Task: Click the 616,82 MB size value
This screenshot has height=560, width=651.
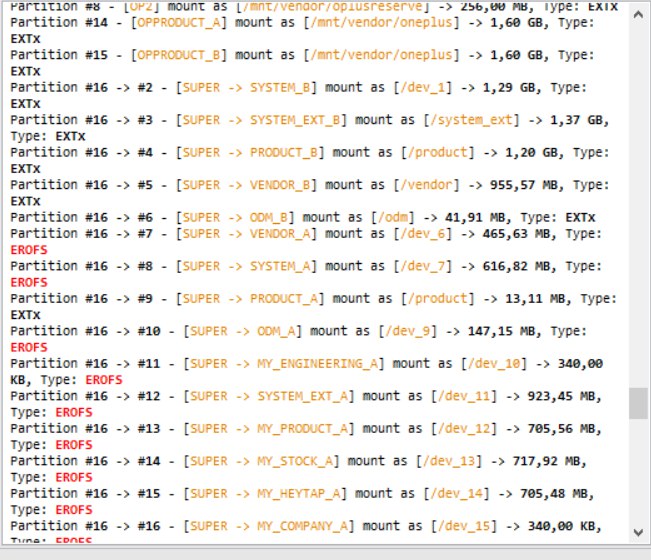Action: tap(517, 266)
